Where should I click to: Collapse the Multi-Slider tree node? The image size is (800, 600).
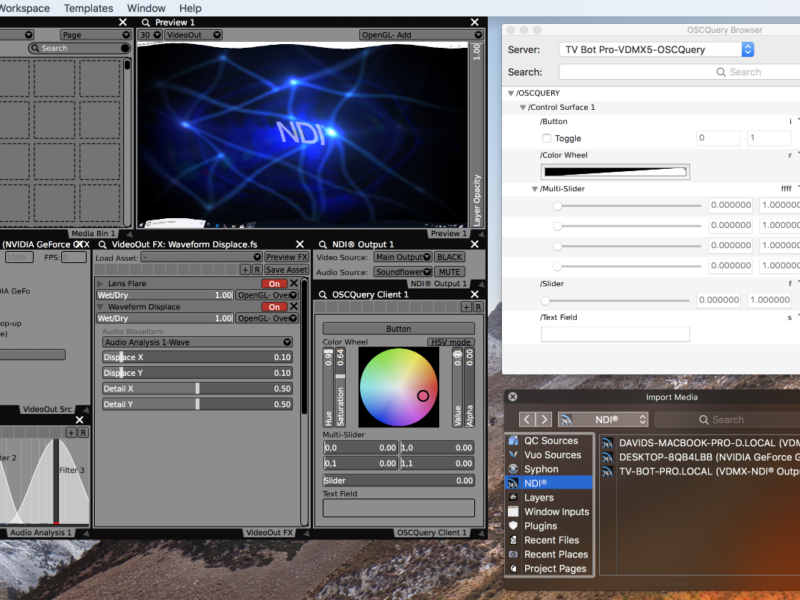535,189
